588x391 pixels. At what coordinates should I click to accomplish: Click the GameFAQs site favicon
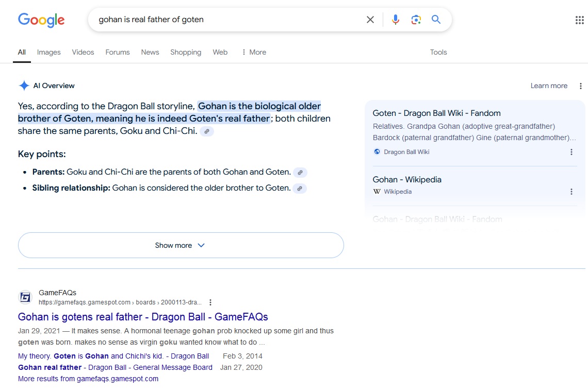click(x=25, y=297)
